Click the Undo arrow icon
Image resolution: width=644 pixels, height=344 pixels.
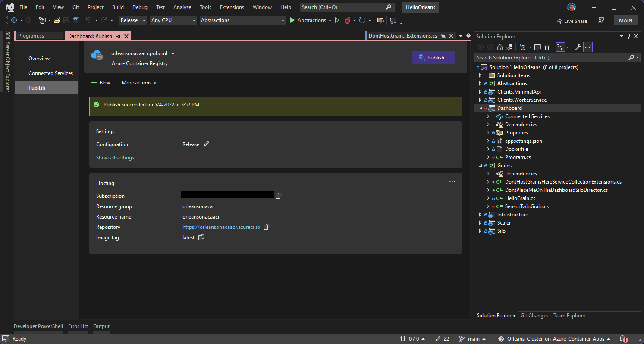[x=89, y=20]
